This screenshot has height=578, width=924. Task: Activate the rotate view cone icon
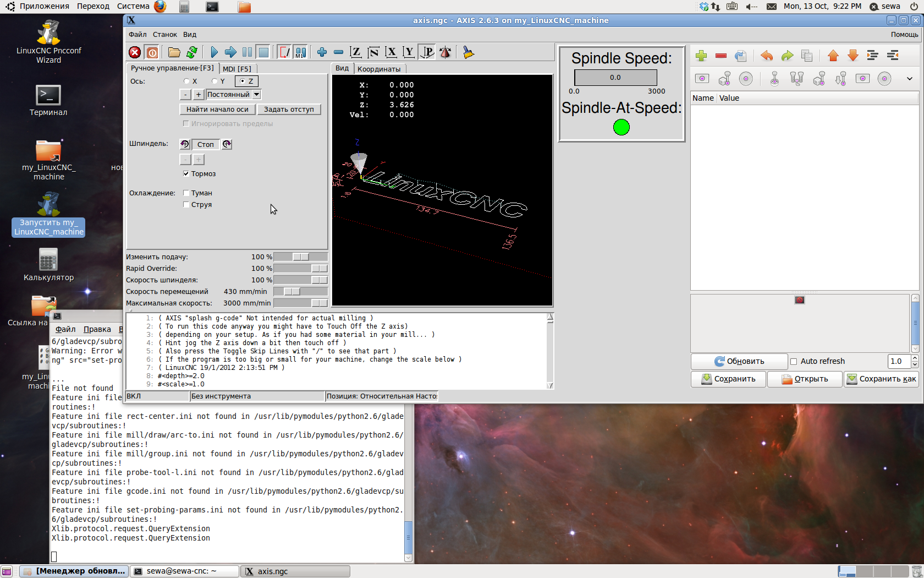pyautogui.click(x=445, y=52)
